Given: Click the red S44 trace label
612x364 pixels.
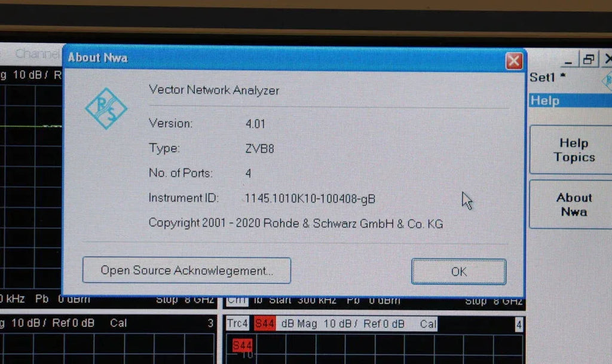Looking at the screenshot, I should click(265, 323).
